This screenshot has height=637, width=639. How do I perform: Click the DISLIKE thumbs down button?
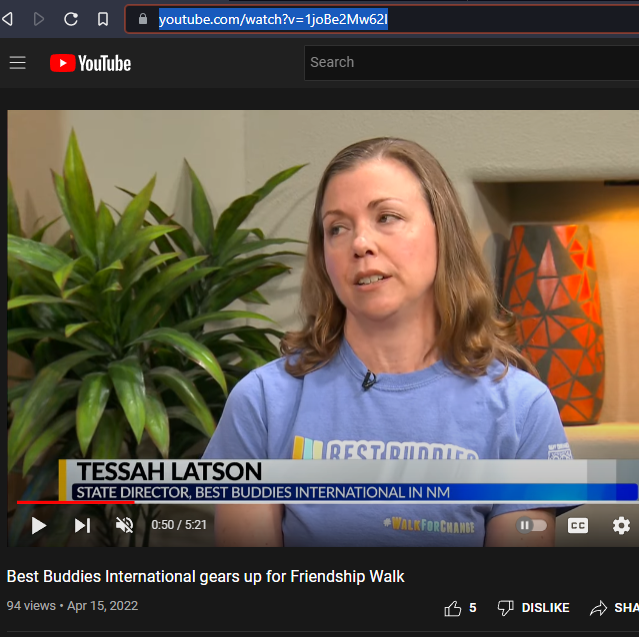pos(533,608)
